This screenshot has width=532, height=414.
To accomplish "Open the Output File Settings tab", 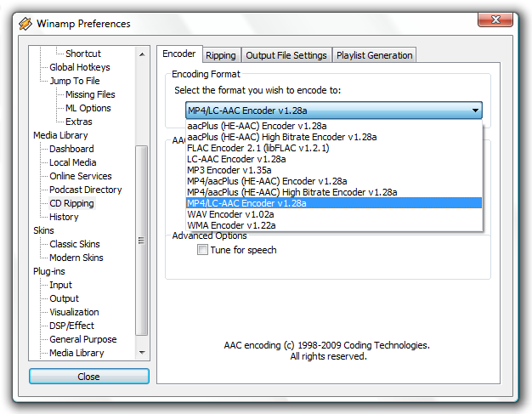I will pyautogui.click(x=286, y=55).
